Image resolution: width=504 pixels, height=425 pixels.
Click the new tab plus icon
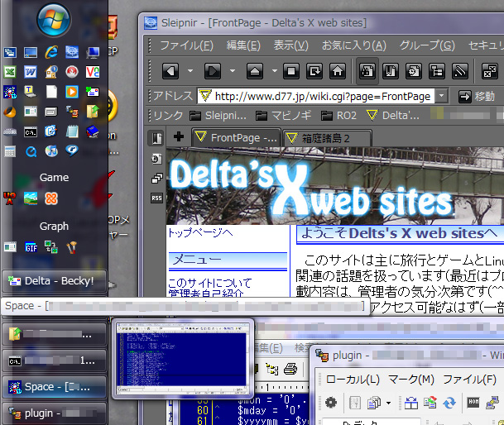point(179,136)
